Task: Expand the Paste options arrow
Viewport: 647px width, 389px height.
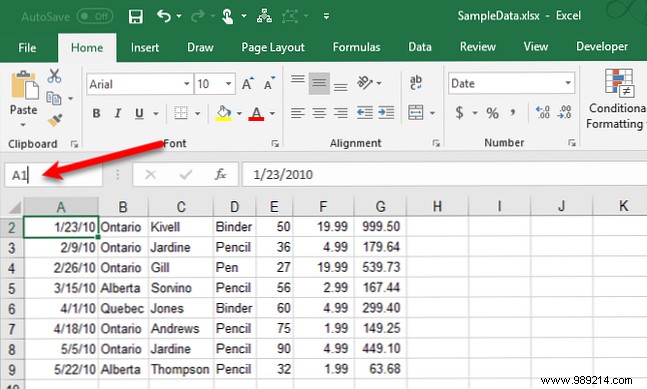Action: click(x=23, y=125)
